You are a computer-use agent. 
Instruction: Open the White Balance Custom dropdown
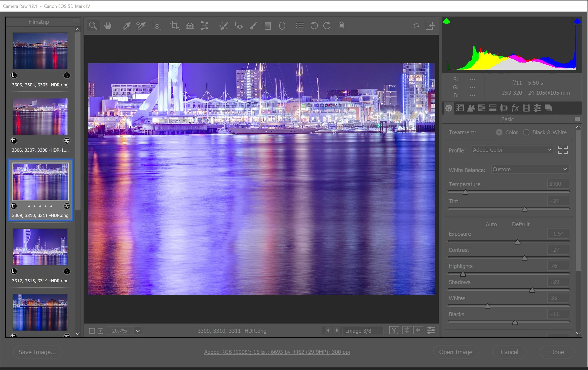pyautogui.click(x=530, y=170)
